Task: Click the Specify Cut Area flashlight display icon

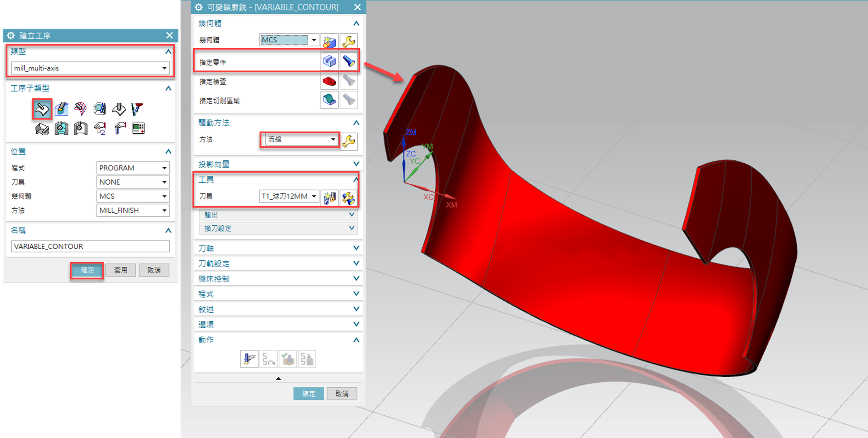Action: click(348, 100)
